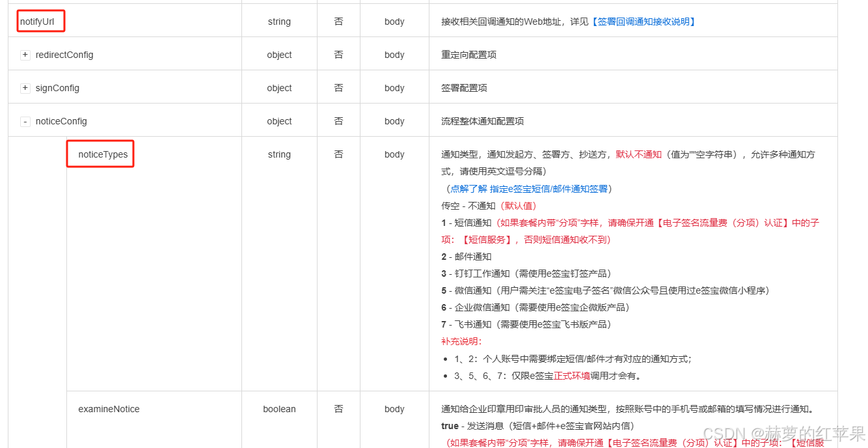Click the red 补充说明 heading

[461, 341]
